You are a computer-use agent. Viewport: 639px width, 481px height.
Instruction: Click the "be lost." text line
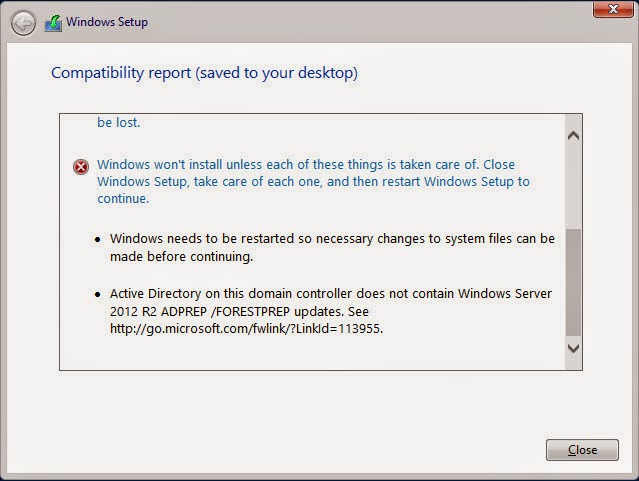119,123
